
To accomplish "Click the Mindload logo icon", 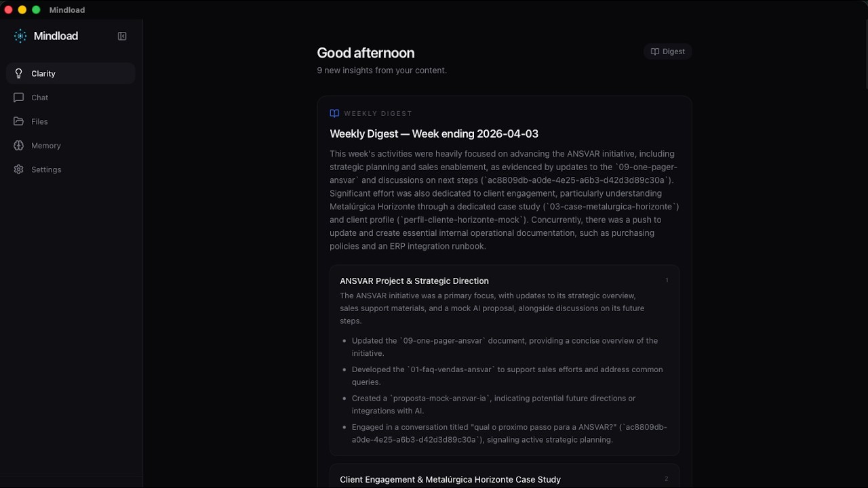I will click(x=20, y=37).
